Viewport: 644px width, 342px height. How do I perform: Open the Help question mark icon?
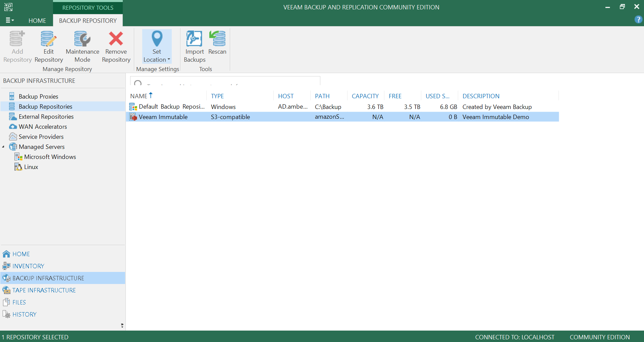pyautogui.click(x=638, y=20)
